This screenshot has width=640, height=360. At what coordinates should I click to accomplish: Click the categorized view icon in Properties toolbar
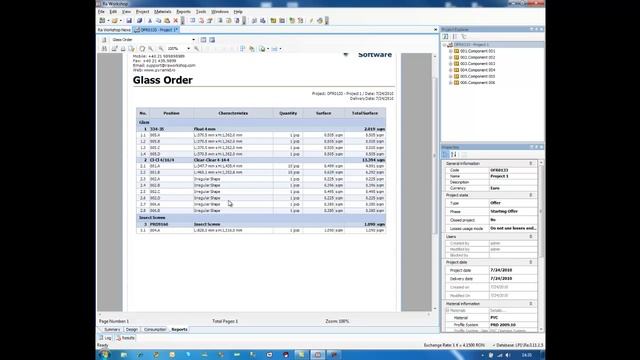445,154
